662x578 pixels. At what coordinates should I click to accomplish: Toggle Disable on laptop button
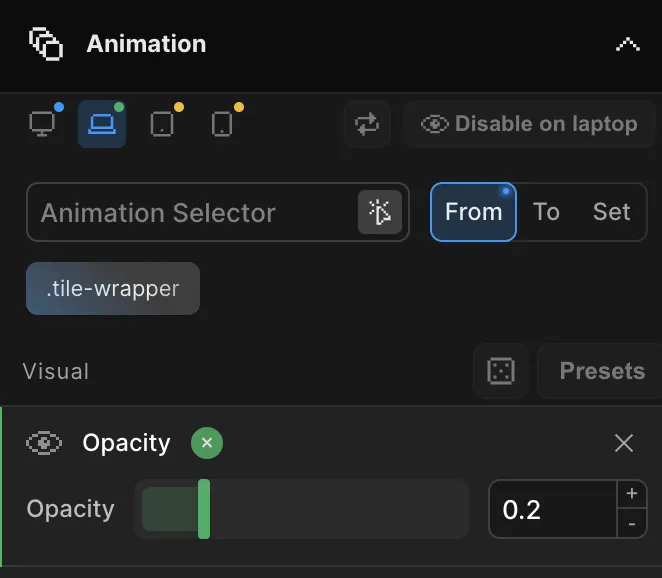click(x=529, y=124)
